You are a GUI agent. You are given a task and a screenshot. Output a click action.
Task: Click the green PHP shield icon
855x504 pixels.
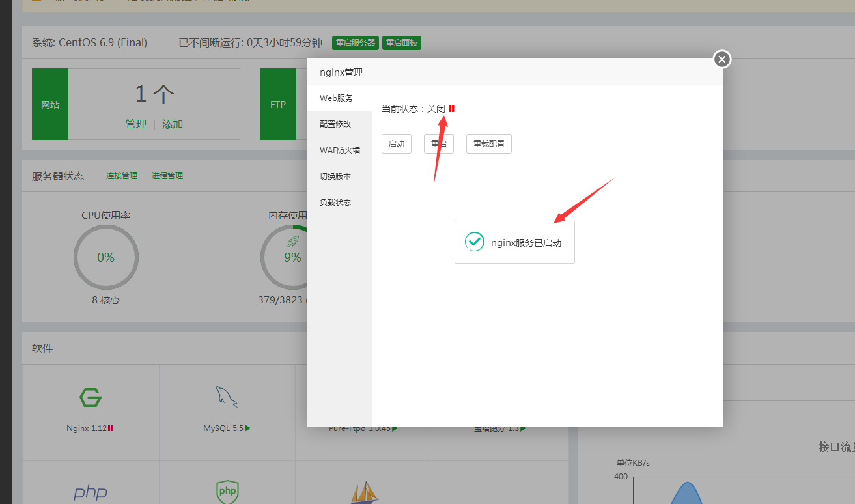click(227, 492)
